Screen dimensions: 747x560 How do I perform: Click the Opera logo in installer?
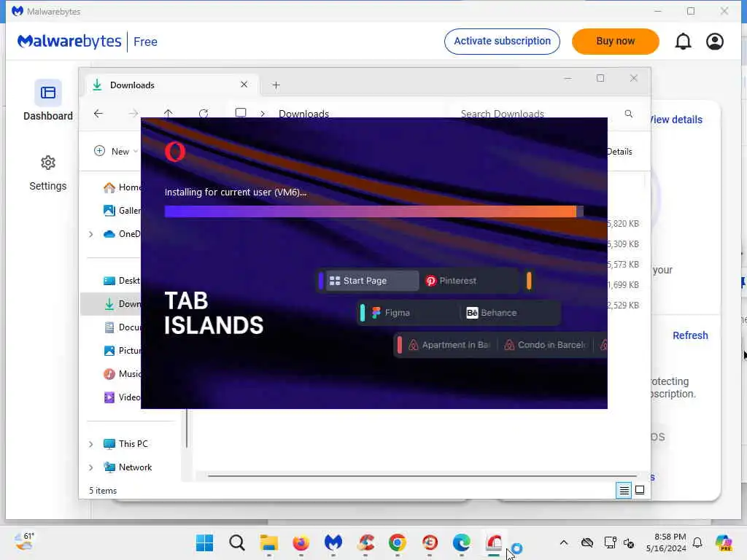[x=175, y=152]
